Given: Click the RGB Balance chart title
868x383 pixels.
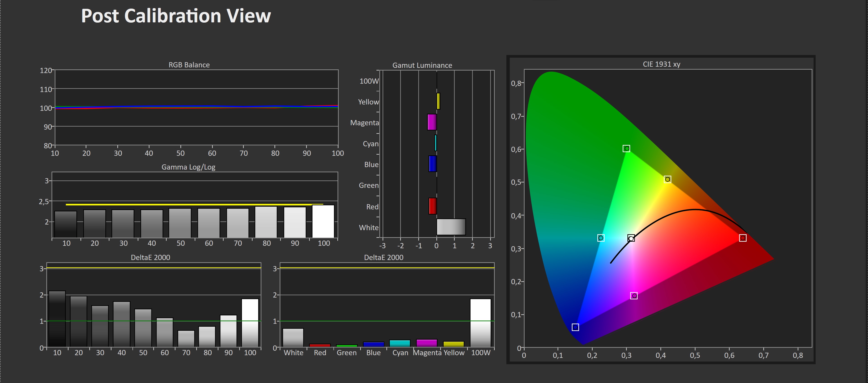Looking at the screenshot, I should [189, 65].
